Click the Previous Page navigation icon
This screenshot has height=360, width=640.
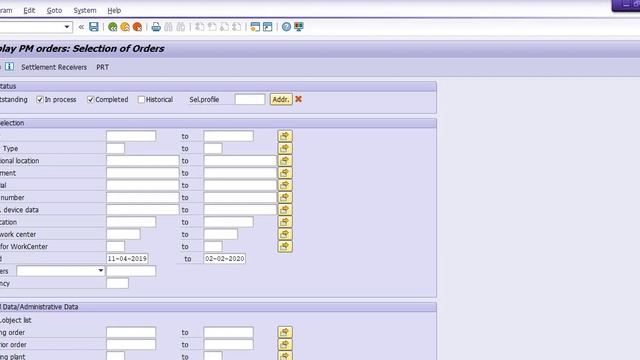click(212, 27)
